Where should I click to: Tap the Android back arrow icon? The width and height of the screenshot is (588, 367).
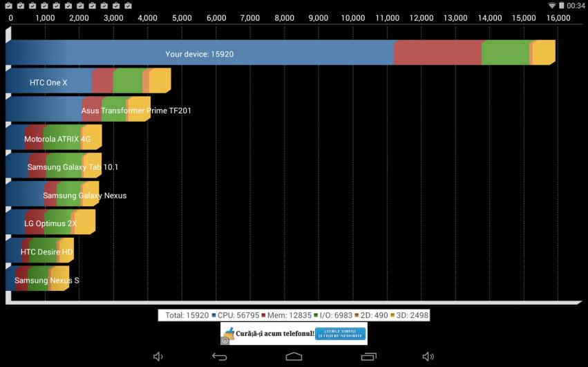219,357
